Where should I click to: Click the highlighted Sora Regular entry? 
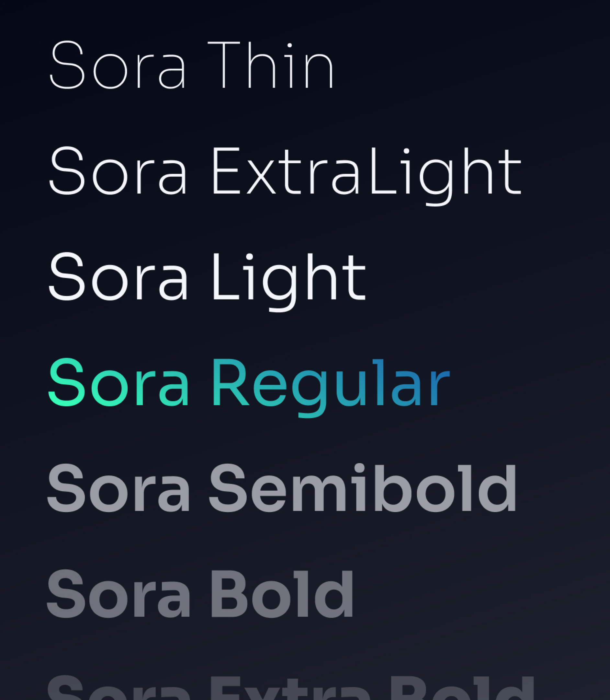pos(249,383)
